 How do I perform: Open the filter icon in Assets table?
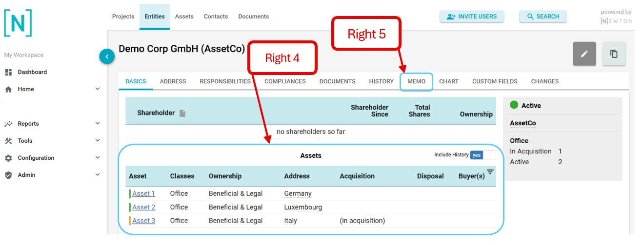(490, 172)
